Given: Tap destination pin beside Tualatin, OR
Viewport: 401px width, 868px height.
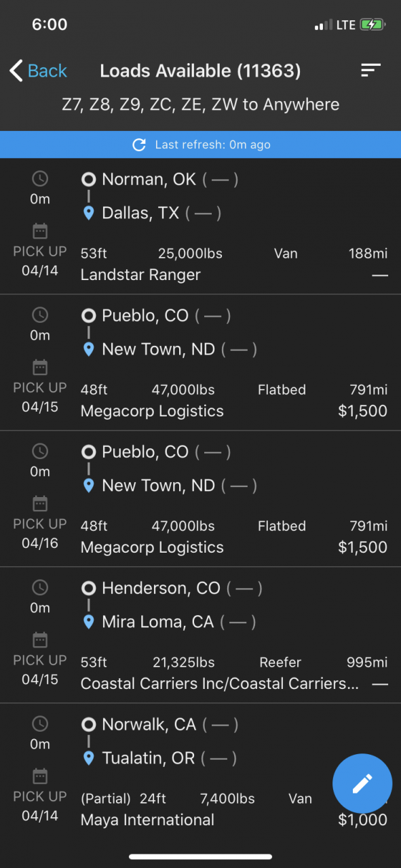Looking at the screenshot, I should pos(88,758).
